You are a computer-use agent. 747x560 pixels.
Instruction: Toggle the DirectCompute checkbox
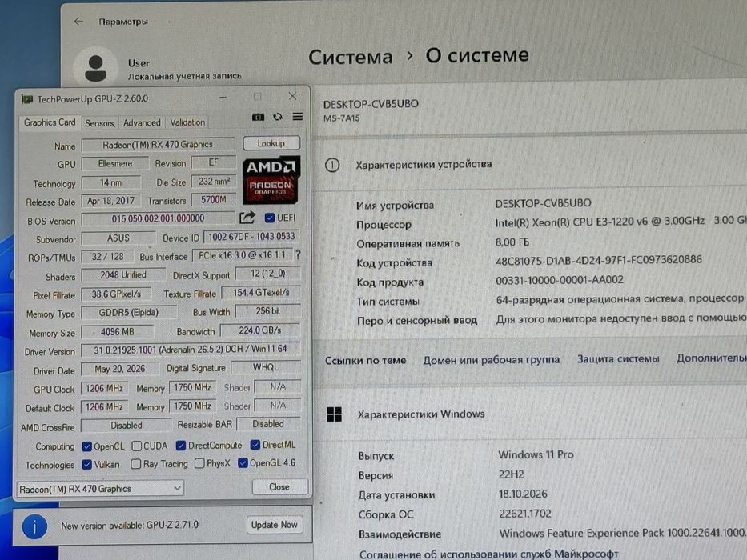tap(181, 446)
